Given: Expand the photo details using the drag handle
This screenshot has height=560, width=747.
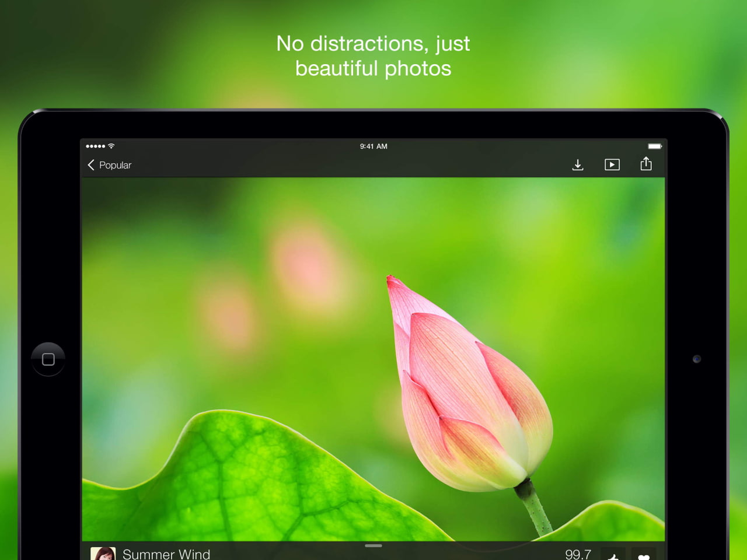Looking at the screenshot, I should click(373, 545).
